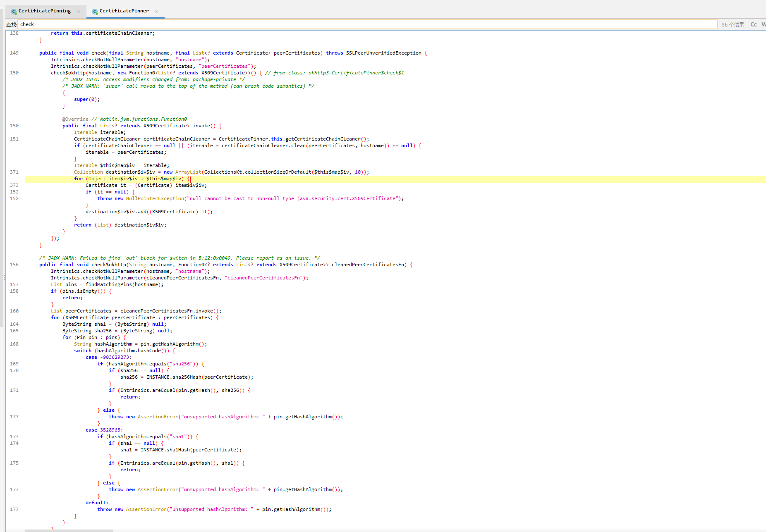
Task: Click the class icon on CertificatePinning tab
Action: (14, 12)
